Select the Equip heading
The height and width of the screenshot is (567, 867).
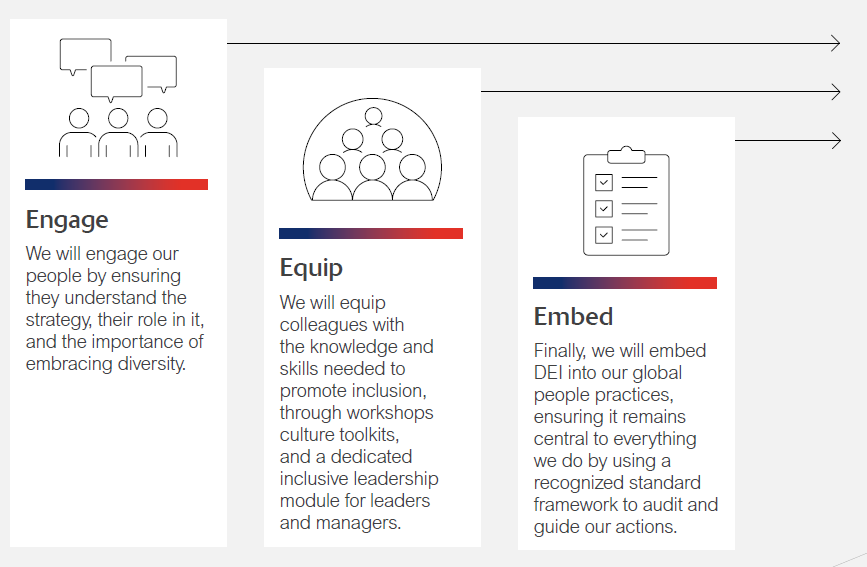tap(311, 268)
